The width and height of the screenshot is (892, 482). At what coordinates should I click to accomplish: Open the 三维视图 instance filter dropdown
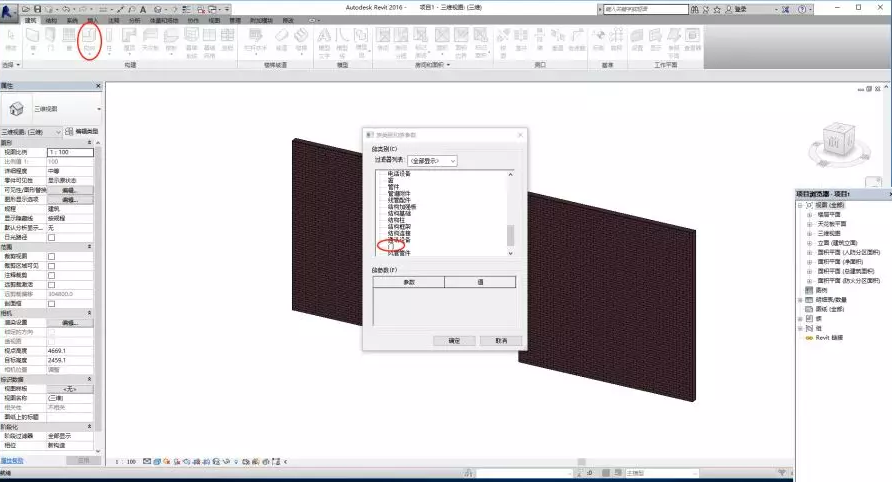(x=31, y=132)
